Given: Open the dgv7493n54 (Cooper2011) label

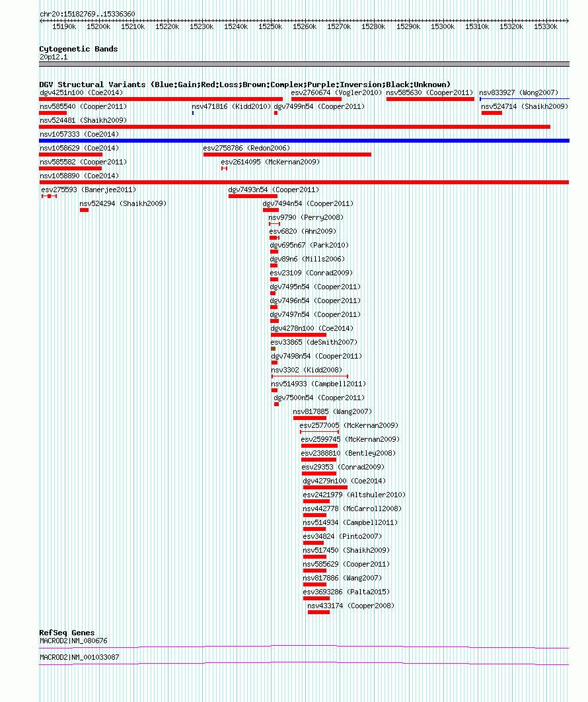Looking at the screenshot, I should tap(274, 190).
